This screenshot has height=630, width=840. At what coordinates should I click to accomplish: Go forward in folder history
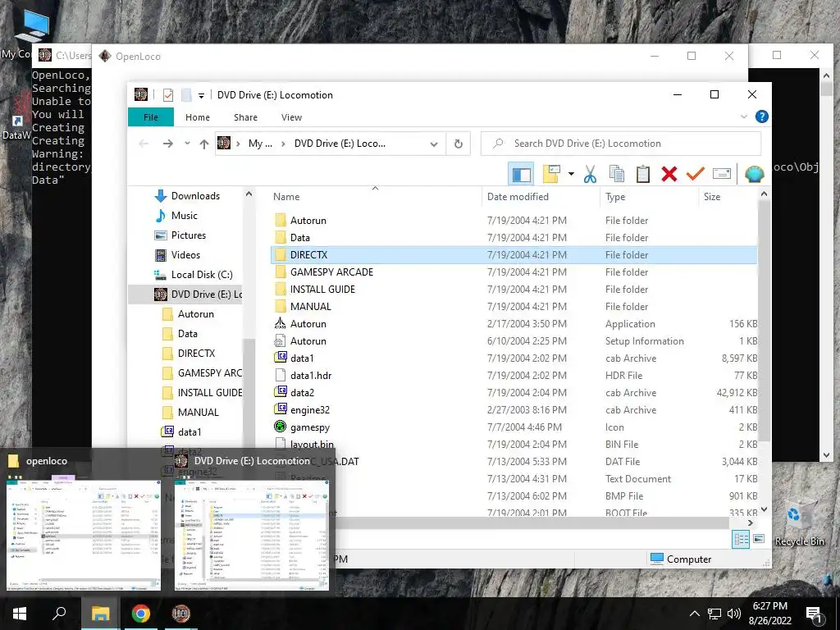click(167, 144)
